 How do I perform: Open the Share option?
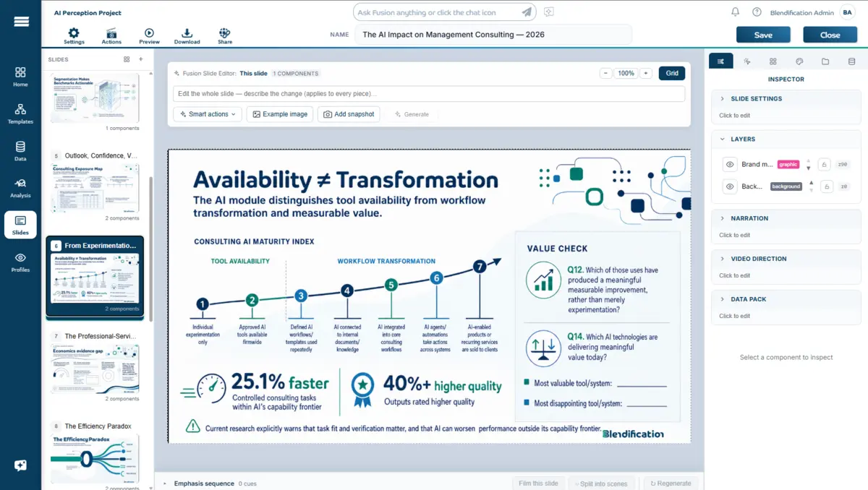point(225,36)
